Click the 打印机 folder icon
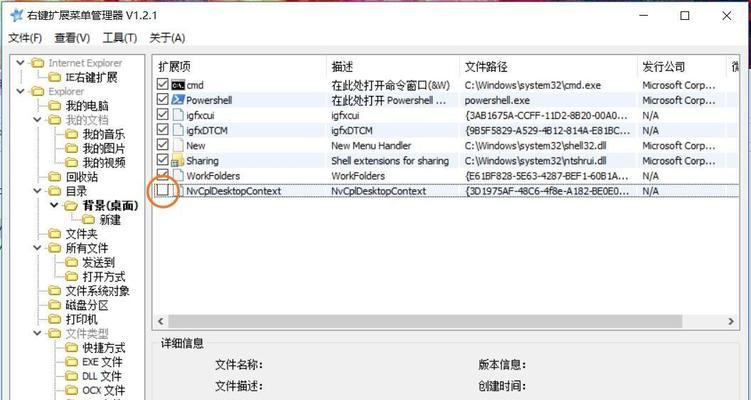The height and width of the screenshot is (400, 751). [55, 319]
